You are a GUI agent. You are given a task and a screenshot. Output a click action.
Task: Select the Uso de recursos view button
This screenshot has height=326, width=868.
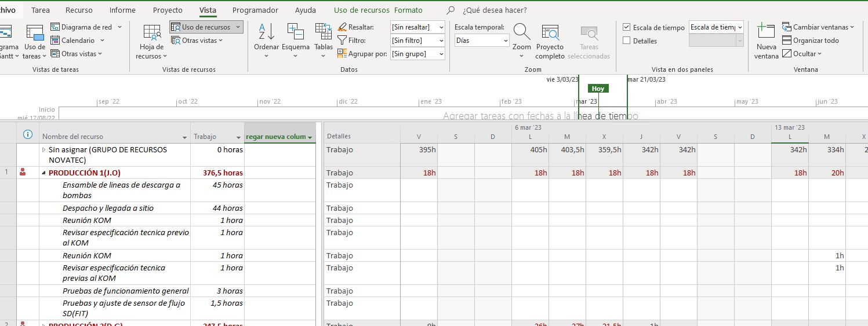pyautogui.click(x=206, y=27)
